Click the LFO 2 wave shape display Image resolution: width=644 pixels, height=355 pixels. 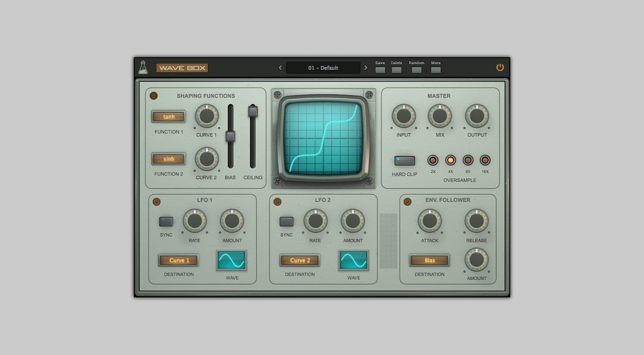pyautogui.click(x=353, y=260)
